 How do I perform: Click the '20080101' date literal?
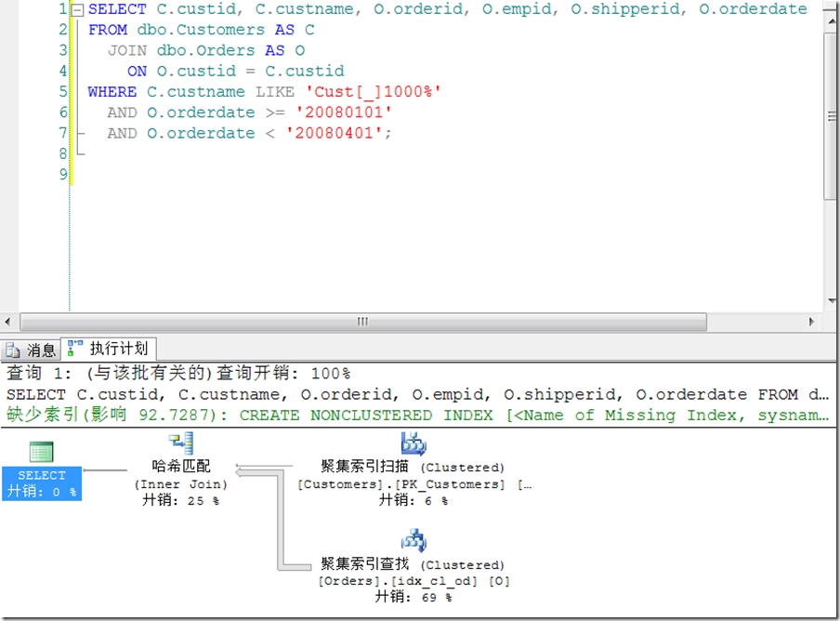click(x=344, y=112)
